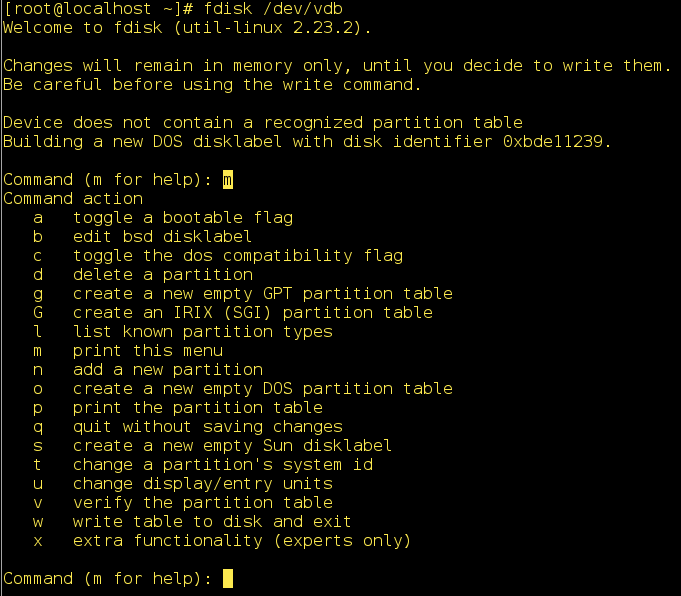Click 'create an IRIX (SGI) partition table'
This screenshot has width=681, height=596.
click(x=252, y=313)
